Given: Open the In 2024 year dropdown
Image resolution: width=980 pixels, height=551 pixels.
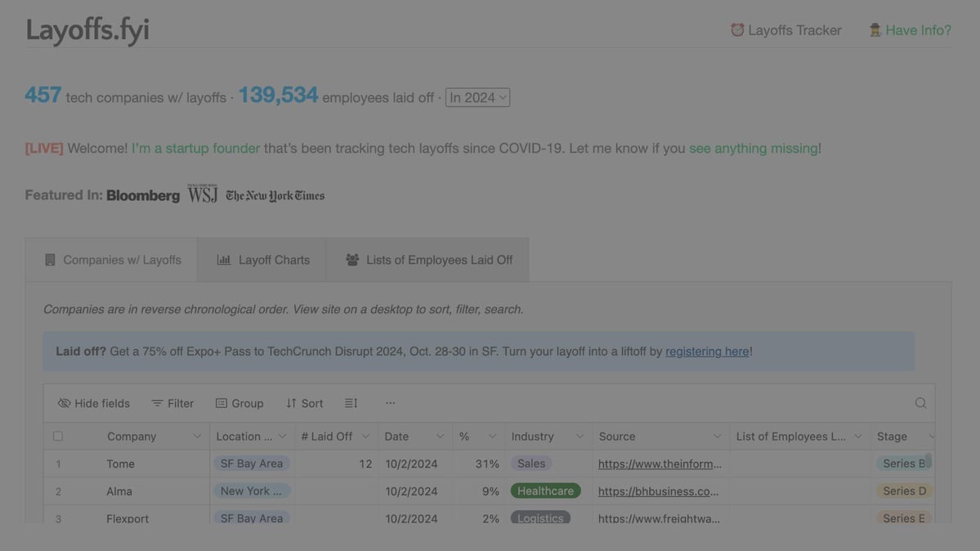Looking at the screenshot, I should (477, 97).
